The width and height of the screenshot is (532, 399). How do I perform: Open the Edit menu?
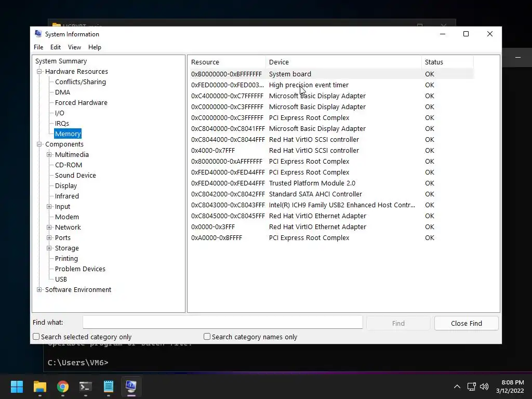pos(55,47)
